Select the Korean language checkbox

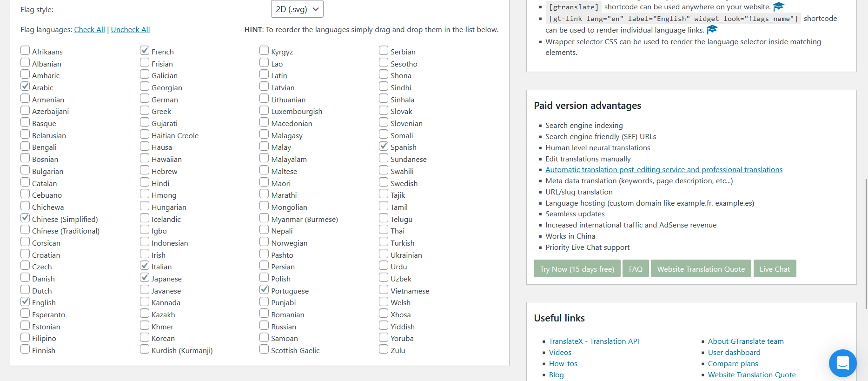(x=145, y=338)
